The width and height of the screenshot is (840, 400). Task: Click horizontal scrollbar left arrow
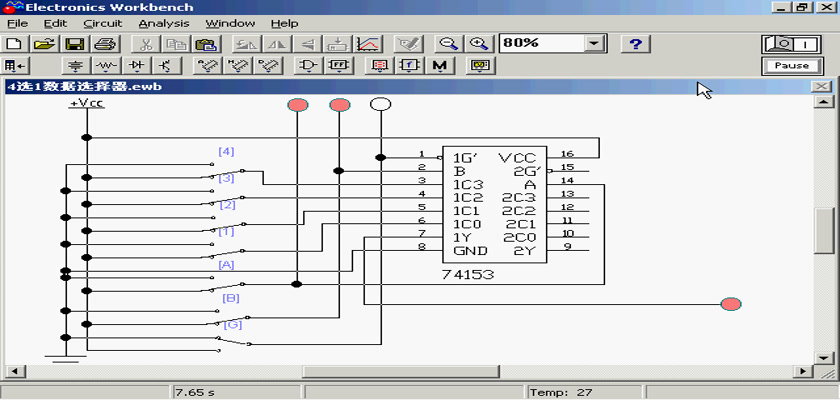pyautogui.click(x=14, y=371)
